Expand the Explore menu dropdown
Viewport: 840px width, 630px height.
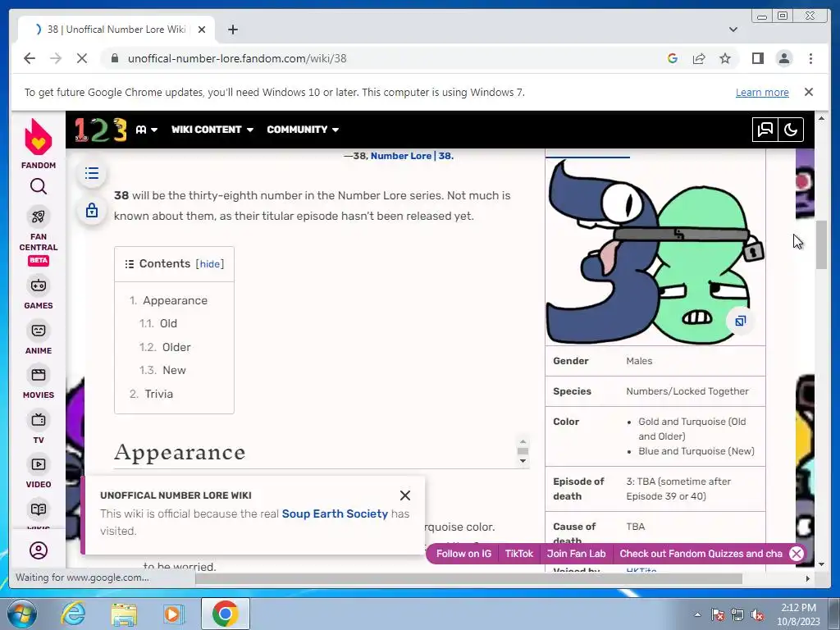point(146,130)
